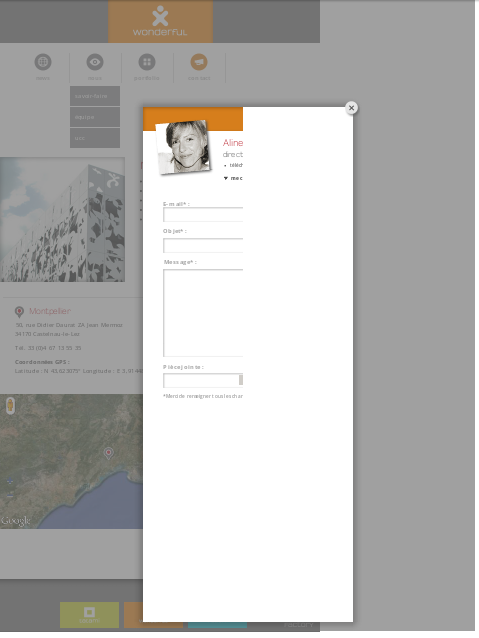
Task: Select the ucc submenu item
Action: [x=95, y=138]
